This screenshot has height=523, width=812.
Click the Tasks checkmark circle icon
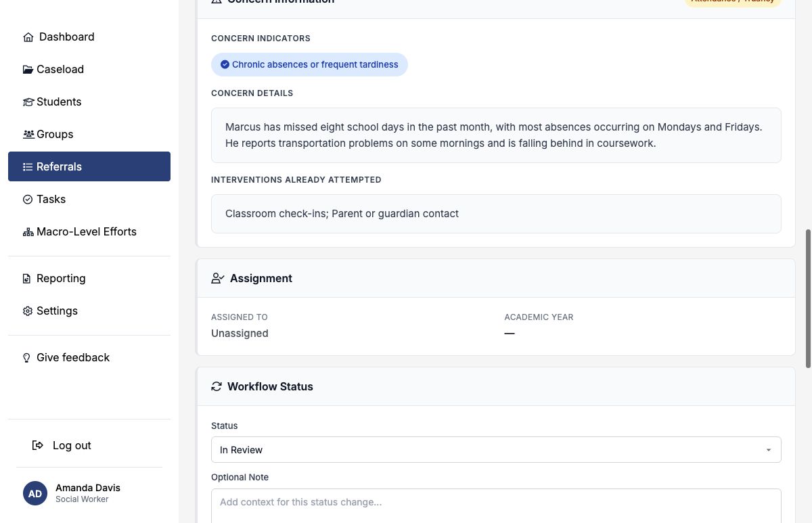(28, 200)
